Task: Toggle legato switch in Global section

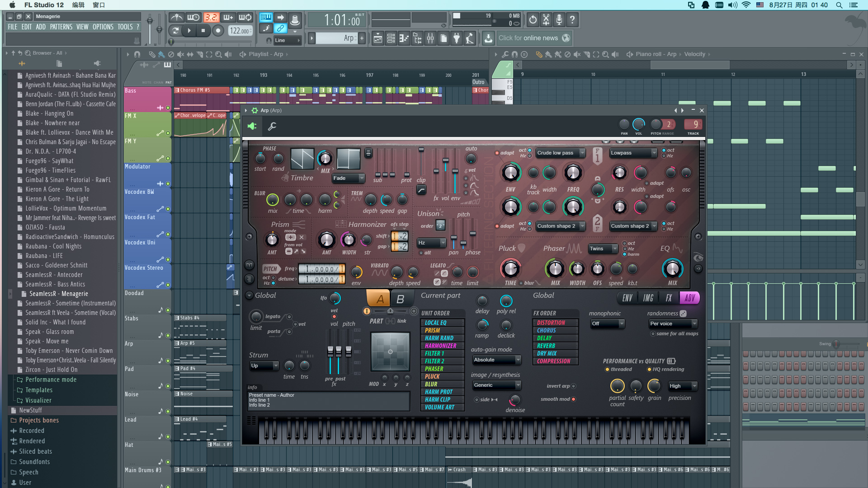Action: (x=289, y=317)
